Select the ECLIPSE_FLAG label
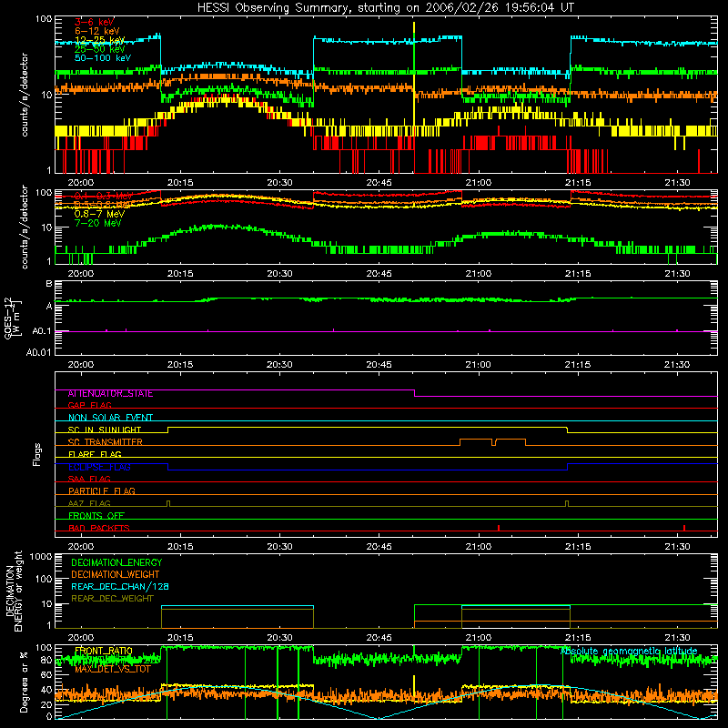Screen dimensions: 728x728 [x=99, y=467]
